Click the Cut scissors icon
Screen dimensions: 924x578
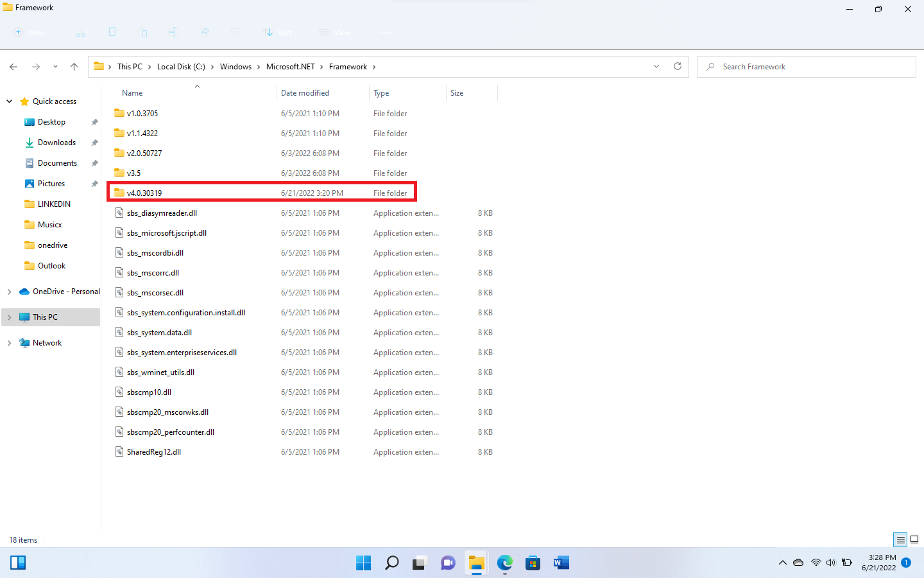coord(81,32)
